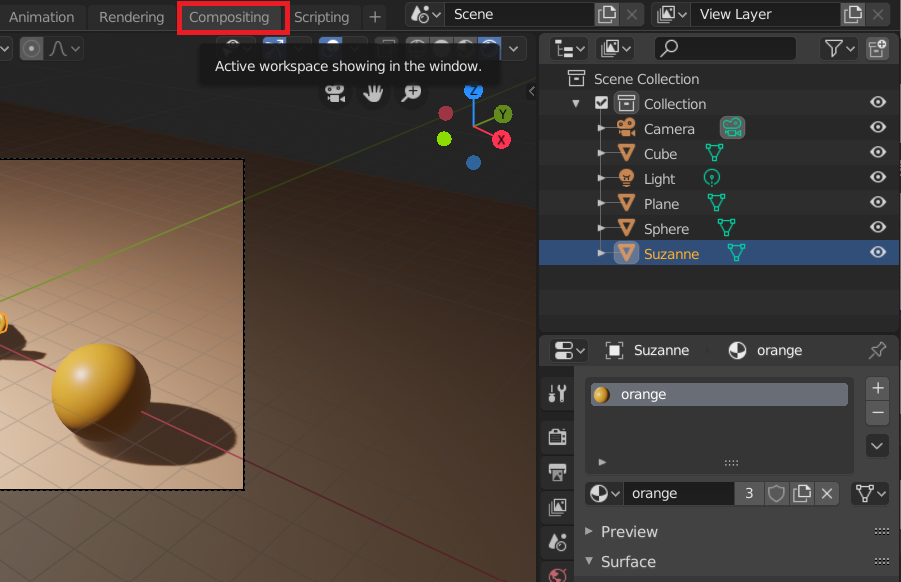Create a new scene copy icon
The width and height of the screenshot is (901, 582).
[607, 14]
